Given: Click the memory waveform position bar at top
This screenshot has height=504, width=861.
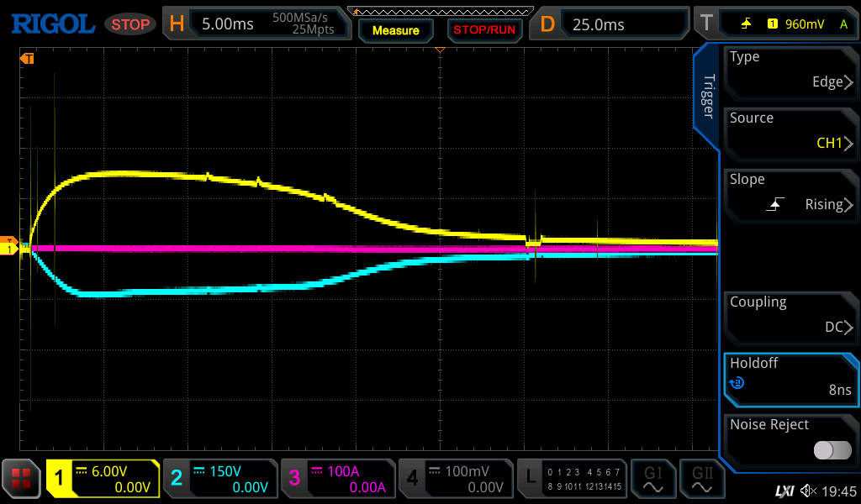Looking at the screenshot, I should [x=441, y=12].
